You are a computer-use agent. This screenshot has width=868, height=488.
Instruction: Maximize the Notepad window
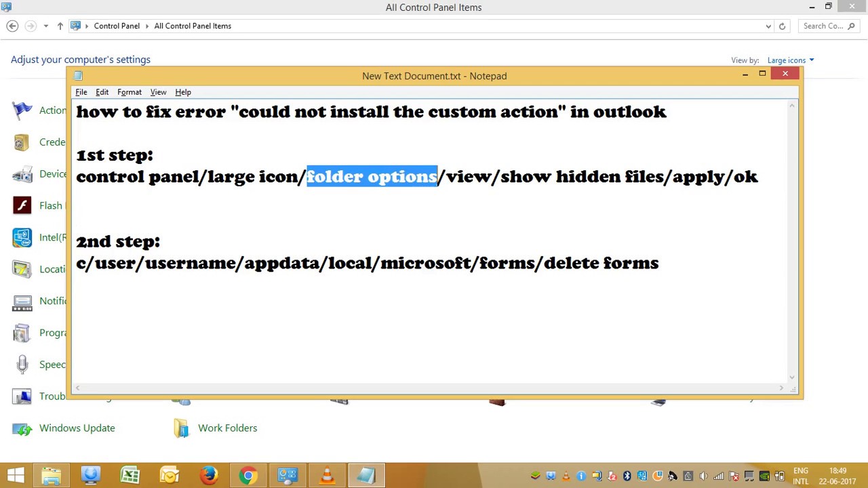tap(762, 74)
